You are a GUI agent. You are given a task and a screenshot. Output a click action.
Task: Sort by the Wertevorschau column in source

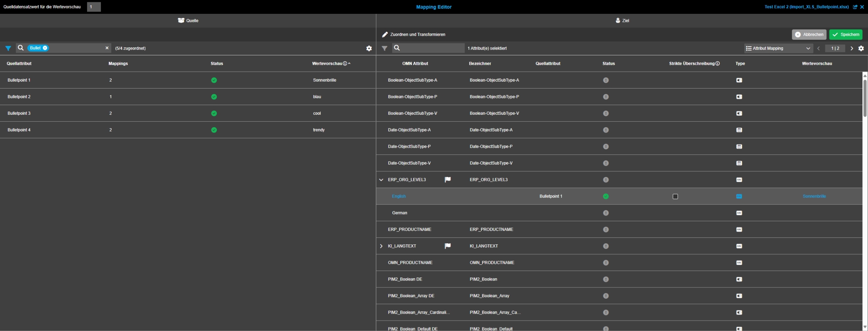pos(327,64)
